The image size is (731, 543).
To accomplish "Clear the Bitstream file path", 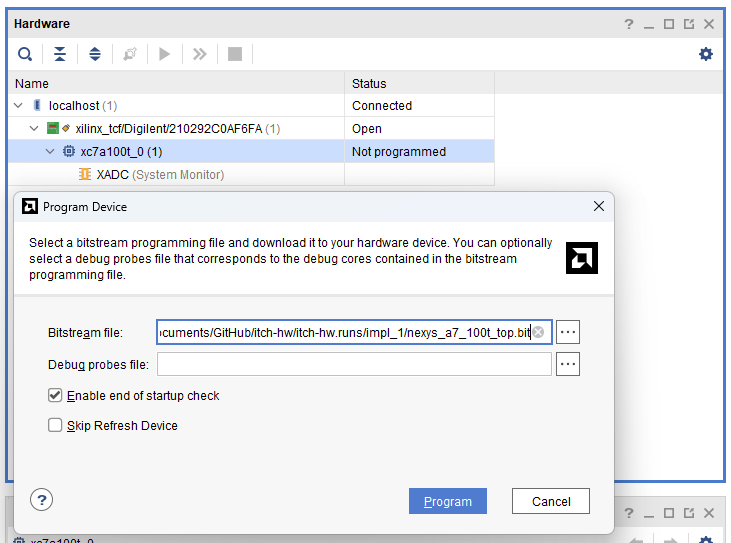I will pos(538,332).
